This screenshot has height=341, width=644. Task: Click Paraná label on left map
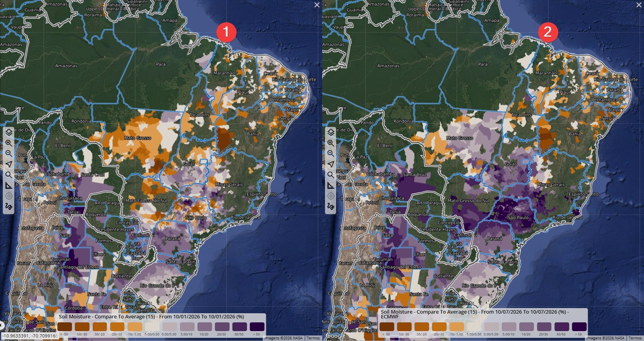point(173,239)
